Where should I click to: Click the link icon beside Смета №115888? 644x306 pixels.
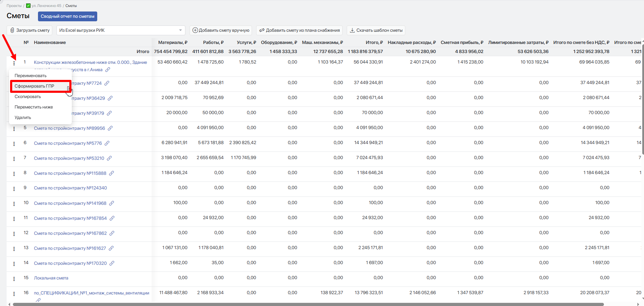tap(112, 173)
